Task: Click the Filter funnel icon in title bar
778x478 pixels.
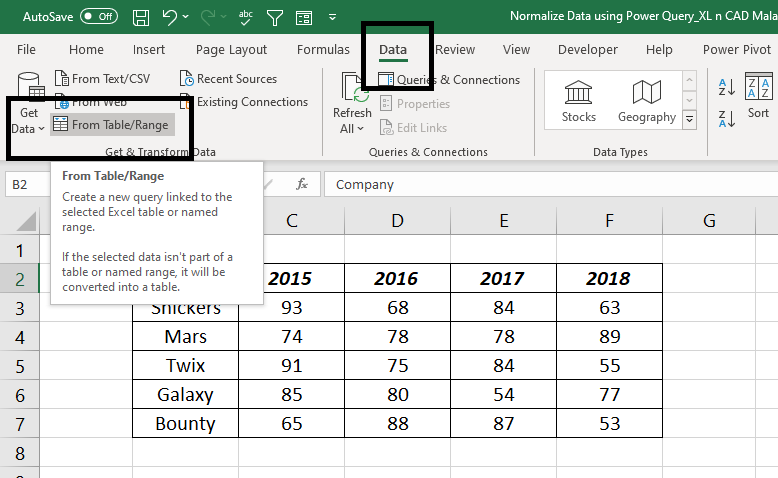Action: (274, 18)
